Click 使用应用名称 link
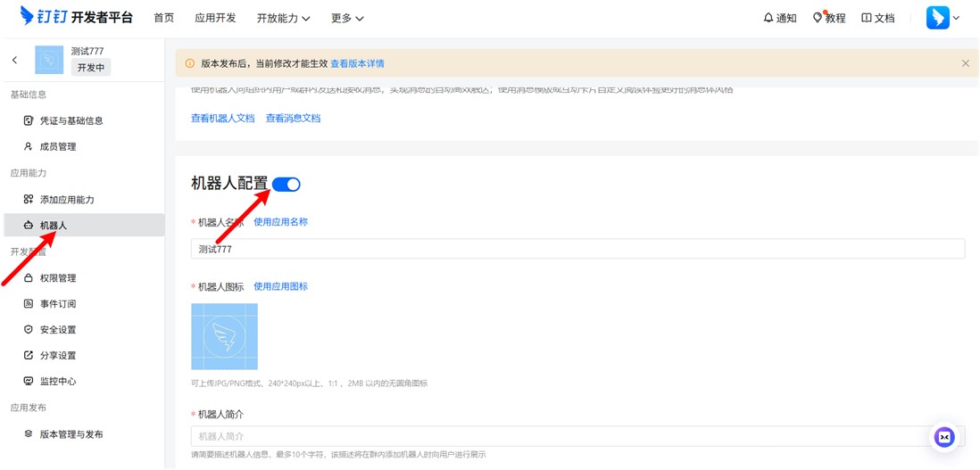Viewport: 980px width, 470px height. click(x=280, y=222)
